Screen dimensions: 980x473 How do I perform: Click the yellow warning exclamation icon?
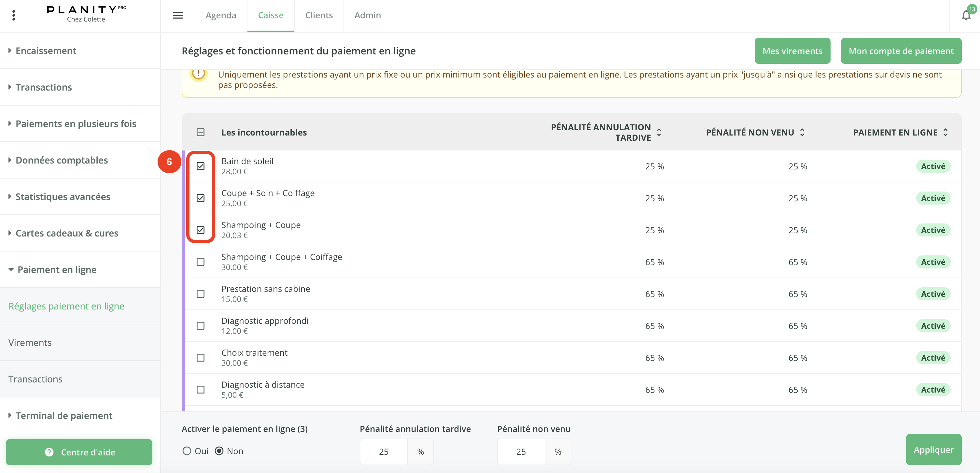click(x=198, y=74)
